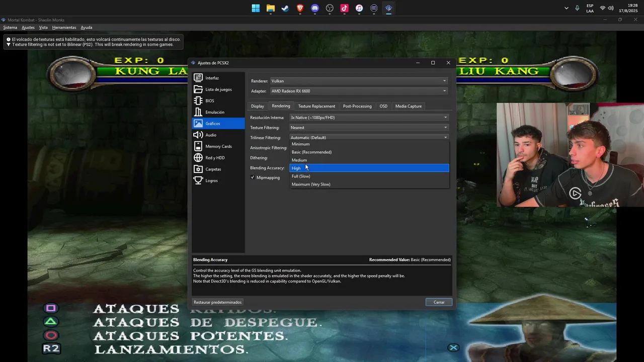
Task: Open Discord from the taskbar
Action: tap(315, 8)
